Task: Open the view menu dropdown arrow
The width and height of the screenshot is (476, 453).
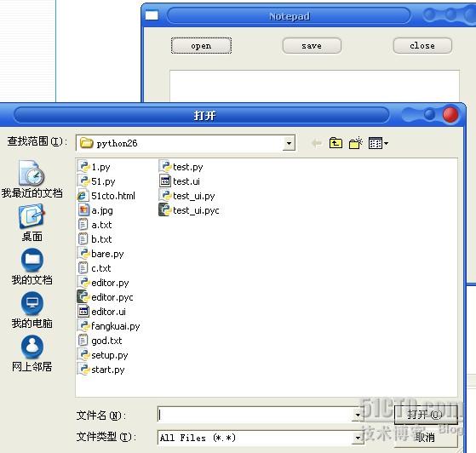Action: tap(386, 143)
